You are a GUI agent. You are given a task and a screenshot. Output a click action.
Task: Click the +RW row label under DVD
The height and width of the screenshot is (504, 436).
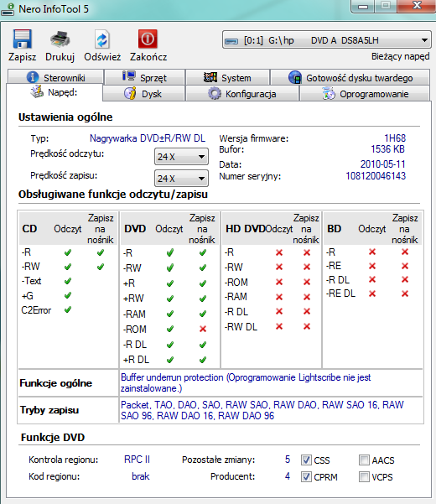point(133,299)
